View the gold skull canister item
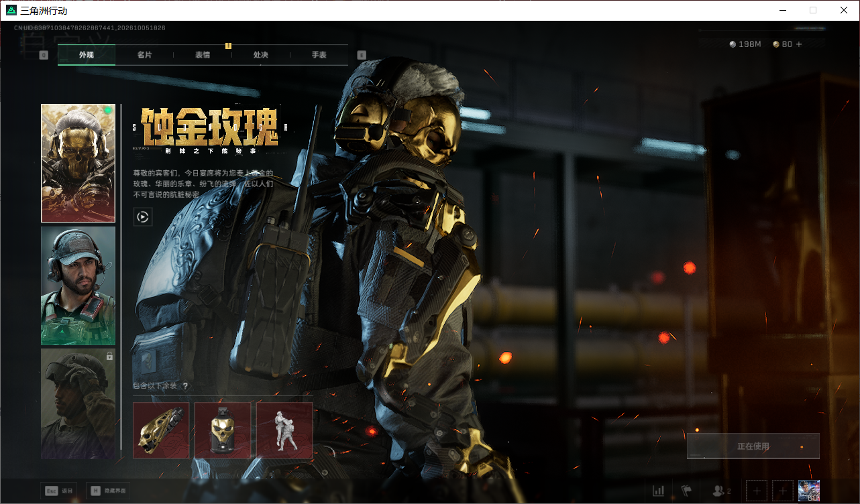Viewport: 860px width, 504px height. [223, 430]
